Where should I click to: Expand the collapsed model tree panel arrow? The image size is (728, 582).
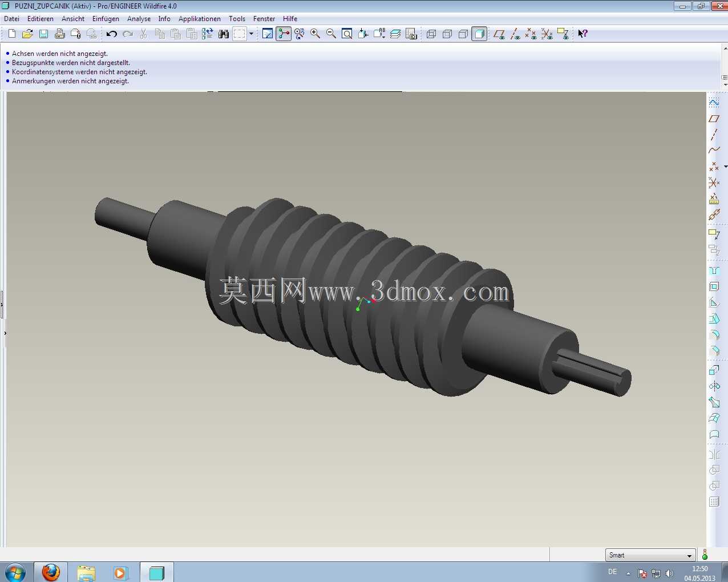5,333
